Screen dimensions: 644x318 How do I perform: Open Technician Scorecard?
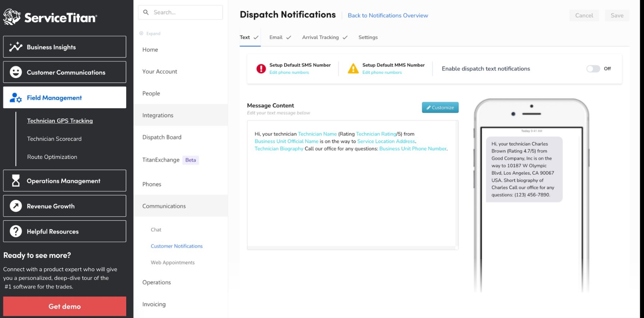click(x=54, y=139)
